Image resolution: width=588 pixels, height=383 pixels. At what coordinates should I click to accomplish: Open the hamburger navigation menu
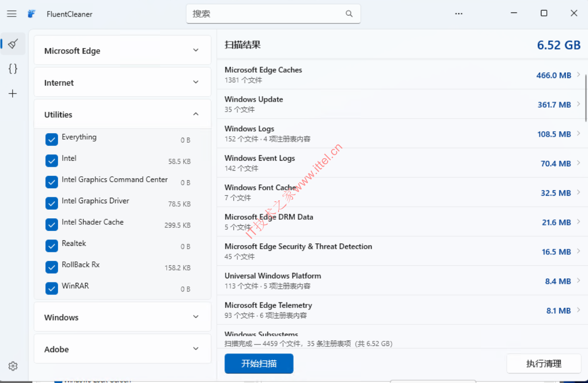click(12, 14)
